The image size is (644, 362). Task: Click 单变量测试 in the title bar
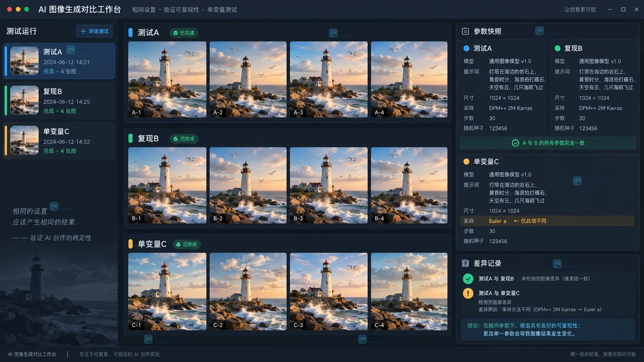point(222,10)
